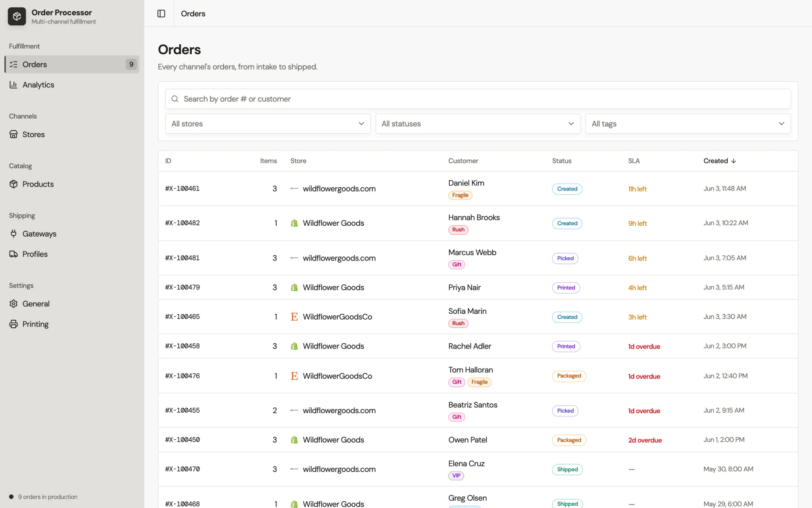The width and height of the screenshot is (812, 508).
Task: Open General settings in the sidebar
Action: click(72, 304)
